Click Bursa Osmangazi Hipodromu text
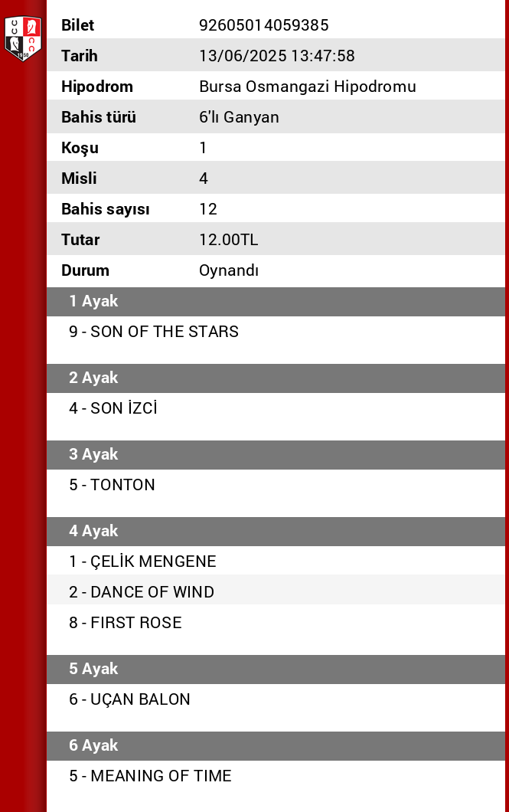Screen dimensions: 509x812 (307, 87)
